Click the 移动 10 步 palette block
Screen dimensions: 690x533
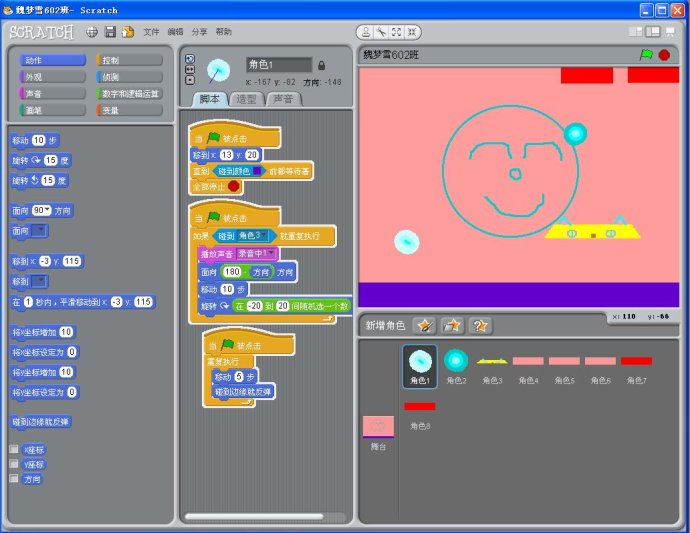tap(34, 140)
